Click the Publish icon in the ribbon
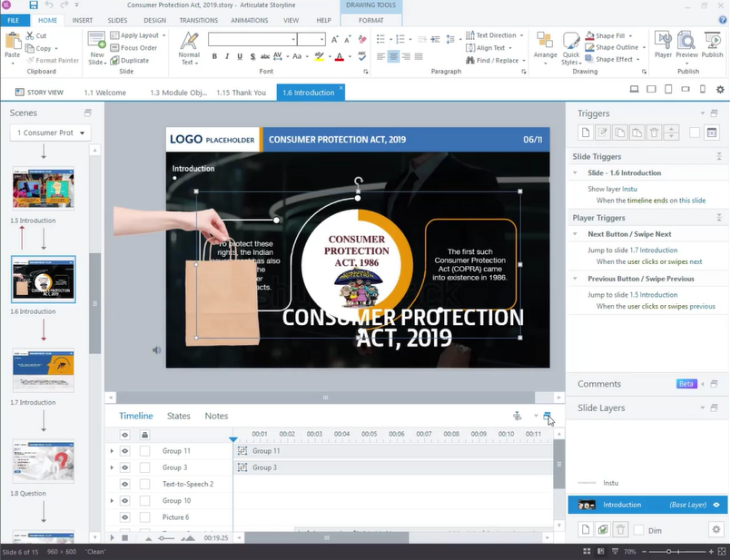 [x=713, y=44]
